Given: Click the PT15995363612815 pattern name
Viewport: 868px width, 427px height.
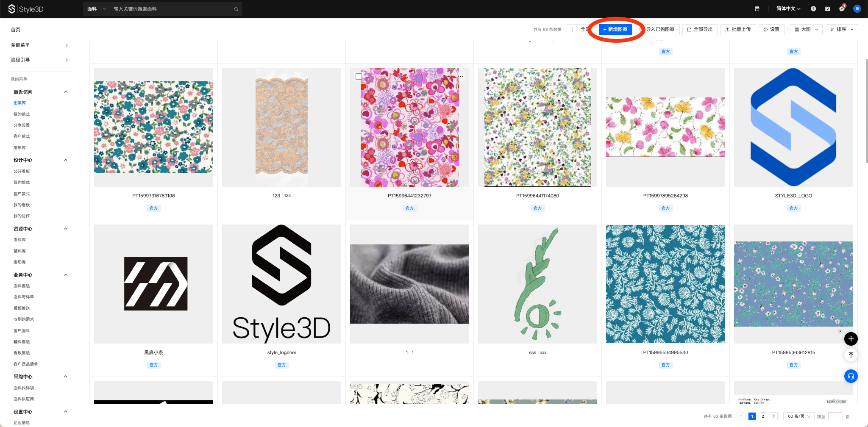Looking at the screenshot, I should tap(793, 352).
